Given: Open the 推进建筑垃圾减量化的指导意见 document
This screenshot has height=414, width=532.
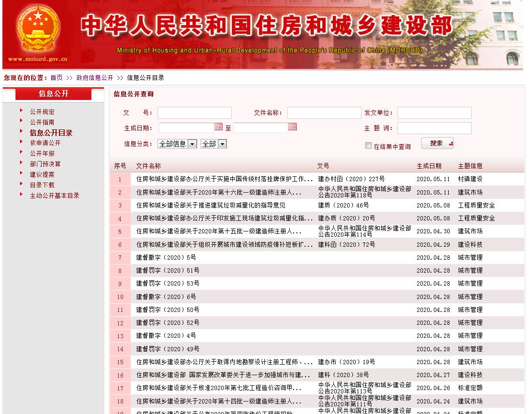Looking at the screenshot, I should point(211,206).
